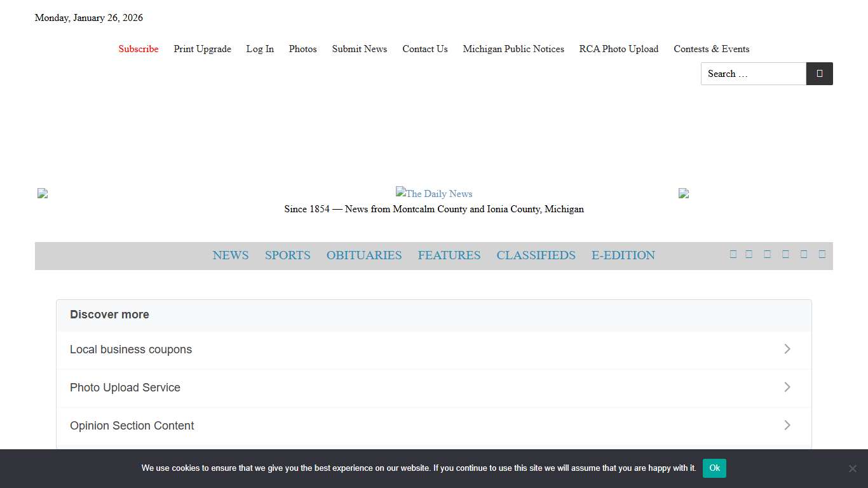
Task: Open the Log In link
Action: coord(260,49)
